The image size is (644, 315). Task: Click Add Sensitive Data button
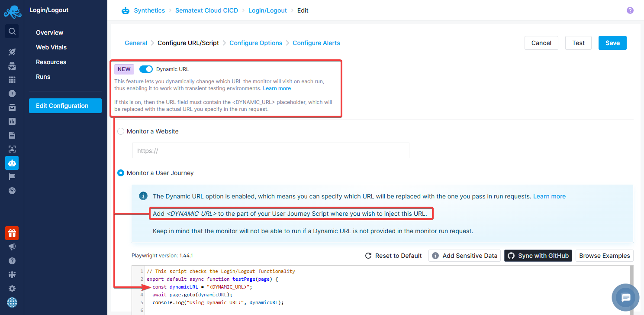click(x=465, y=256)
